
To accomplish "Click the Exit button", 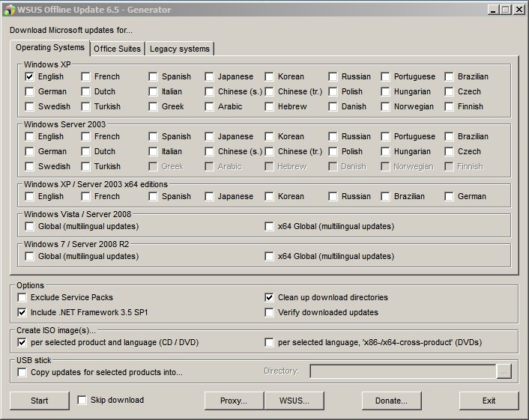I will [x=489, y=401].
